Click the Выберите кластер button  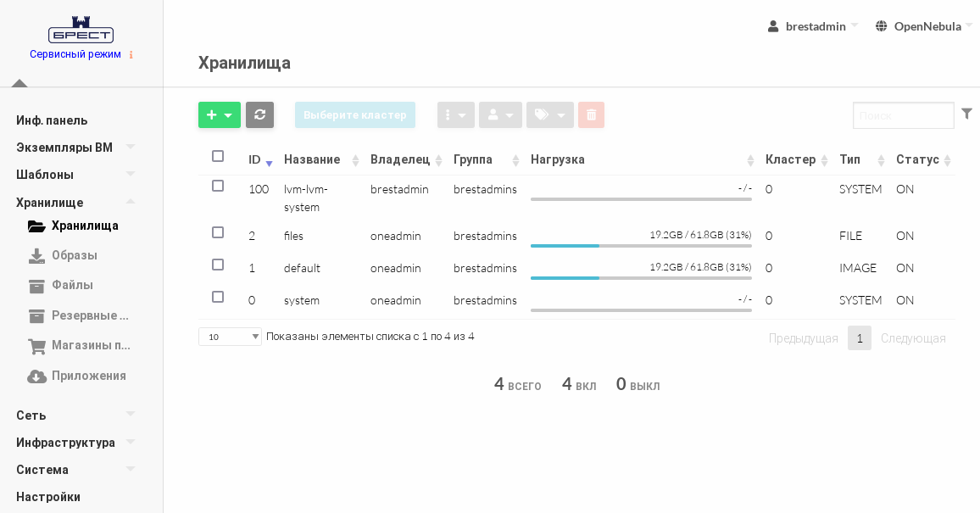click(x=355, y=114)
